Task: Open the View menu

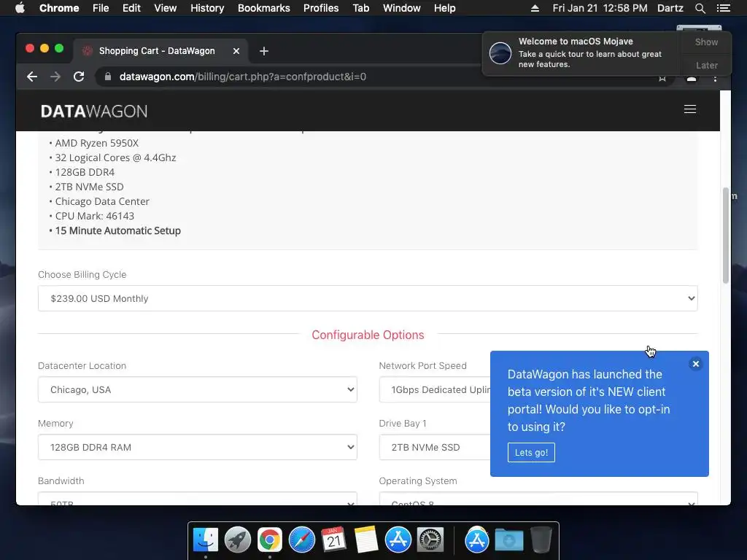Action: pos(166,8)
